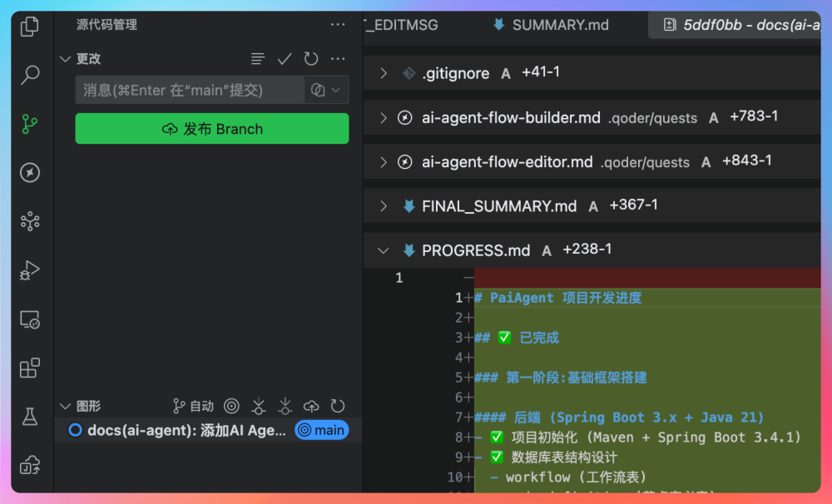Toggle changes view as tree or list
Viewport: 832px width, 504px height.
pos(258,59)
